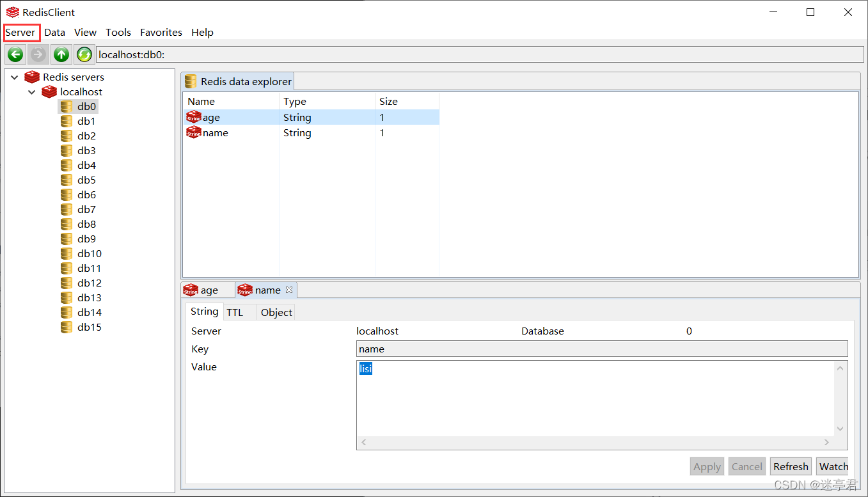The width and height of the screenshot is (868, 497).
Task: Click the Refresh button
Action: click(x=791, y=466)
